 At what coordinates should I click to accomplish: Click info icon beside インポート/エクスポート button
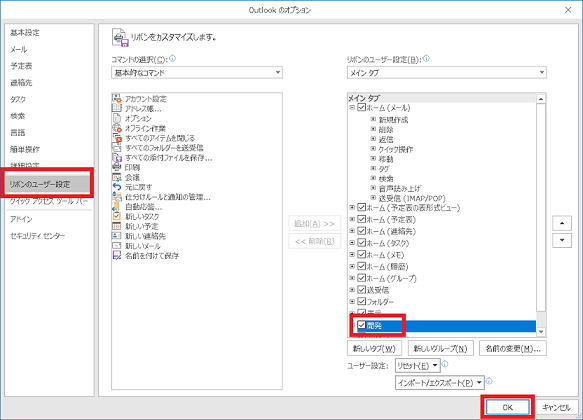point(489,381)
